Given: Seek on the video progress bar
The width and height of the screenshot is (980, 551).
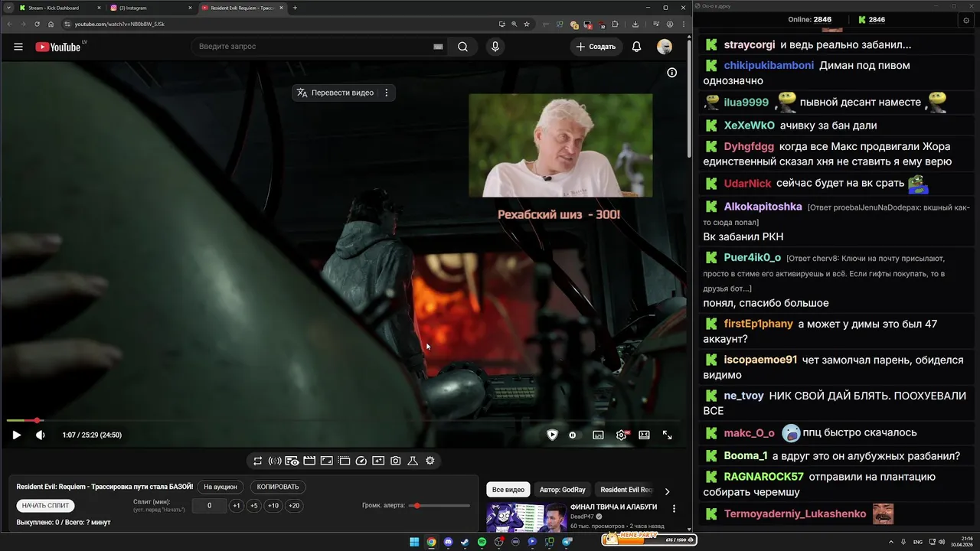Looking at the screenshot, I should pyautogui.click(x=345, y=420).
